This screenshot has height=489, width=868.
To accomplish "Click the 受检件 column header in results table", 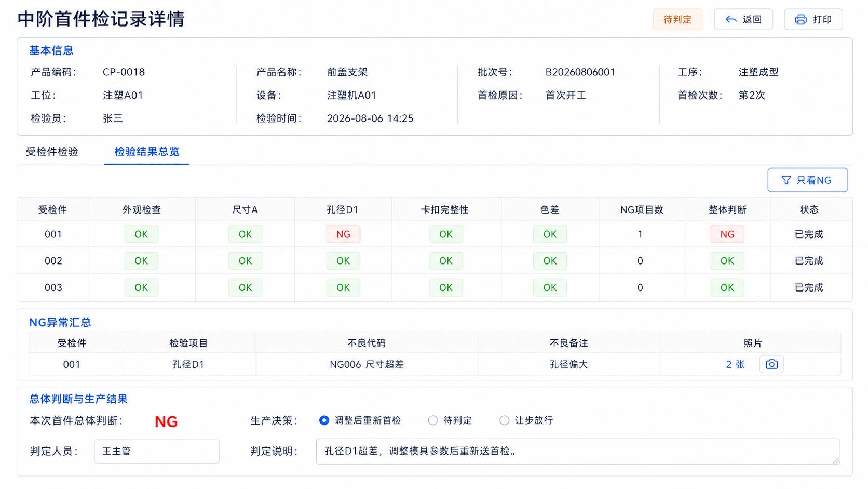I will [x=52, y=210].
